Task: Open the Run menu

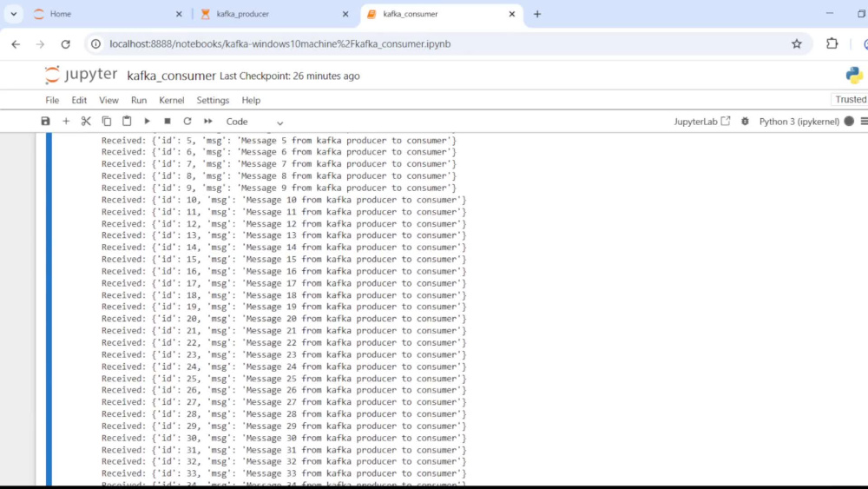Action: [x=138, y=100]
